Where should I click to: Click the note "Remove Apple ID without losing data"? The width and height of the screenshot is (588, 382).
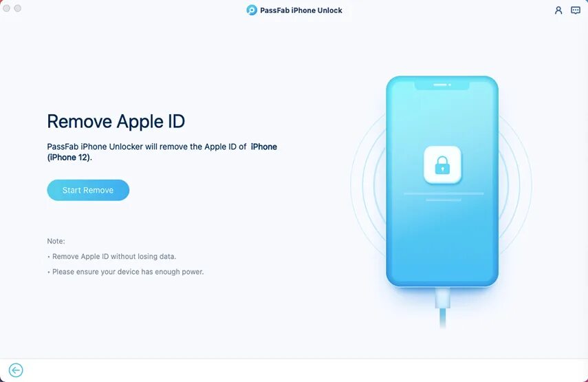coord(114,256)
